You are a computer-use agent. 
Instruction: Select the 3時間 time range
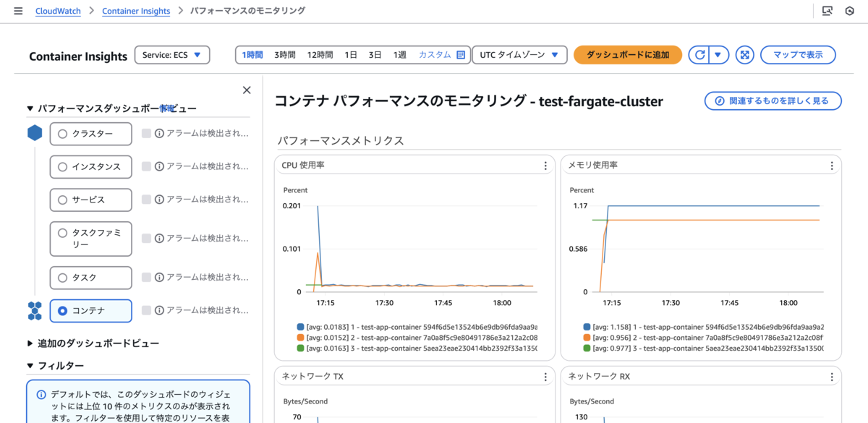pos(285,55)
